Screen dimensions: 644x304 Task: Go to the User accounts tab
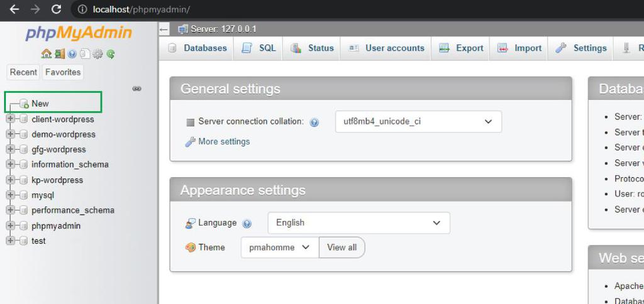point(387,48)
